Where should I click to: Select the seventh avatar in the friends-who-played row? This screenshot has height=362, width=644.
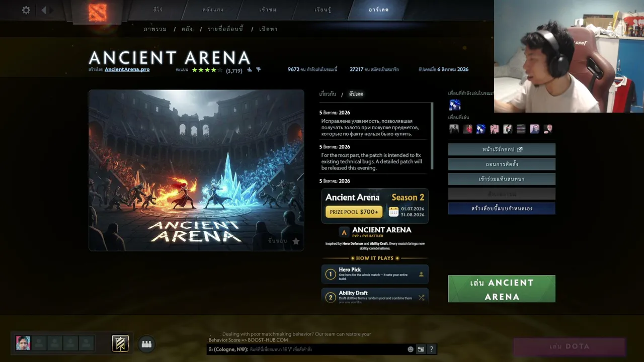click(534, 129)
